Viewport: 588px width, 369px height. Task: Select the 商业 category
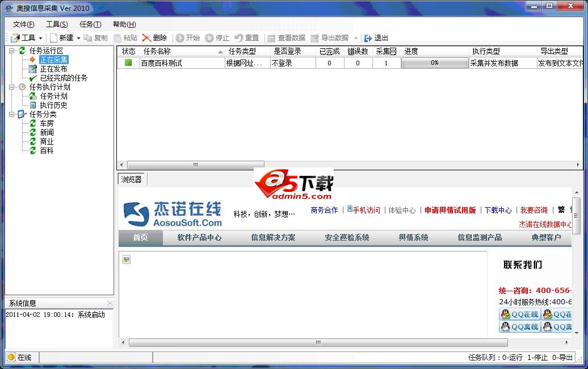[x=47, y=142]
